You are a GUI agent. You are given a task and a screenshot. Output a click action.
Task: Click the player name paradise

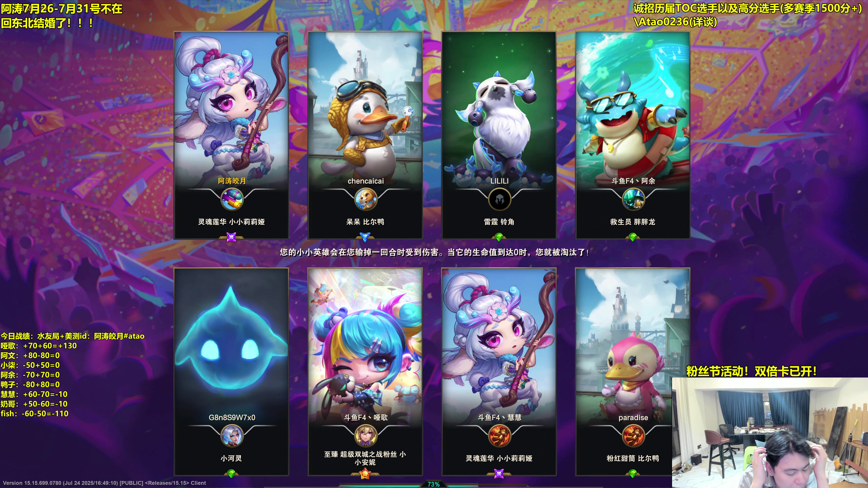coord(633,418)
